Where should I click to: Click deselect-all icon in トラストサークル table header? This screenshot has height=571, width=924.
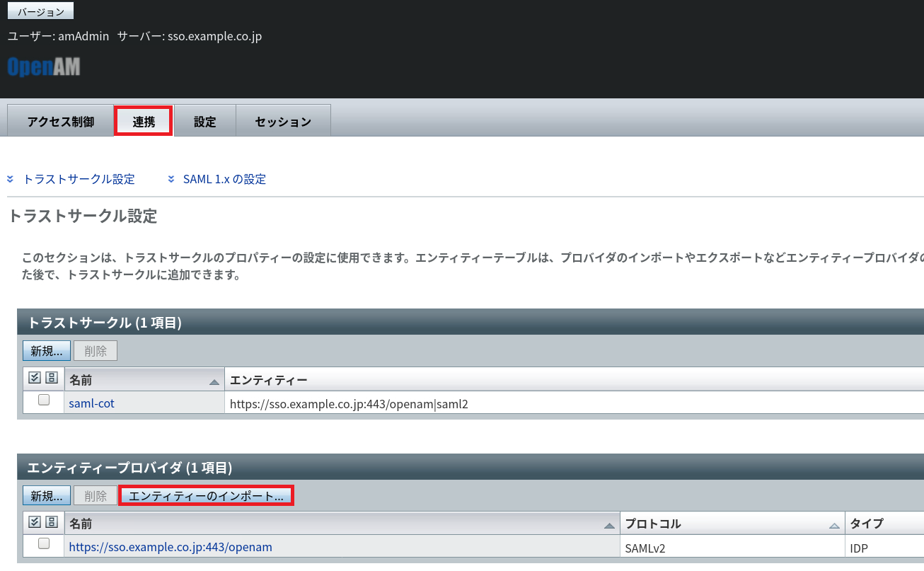point(52,378)
